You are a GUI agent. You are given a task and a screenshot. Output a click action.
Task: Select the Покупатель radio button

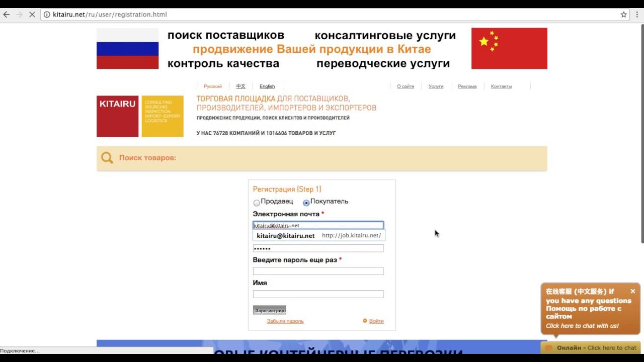306,203
